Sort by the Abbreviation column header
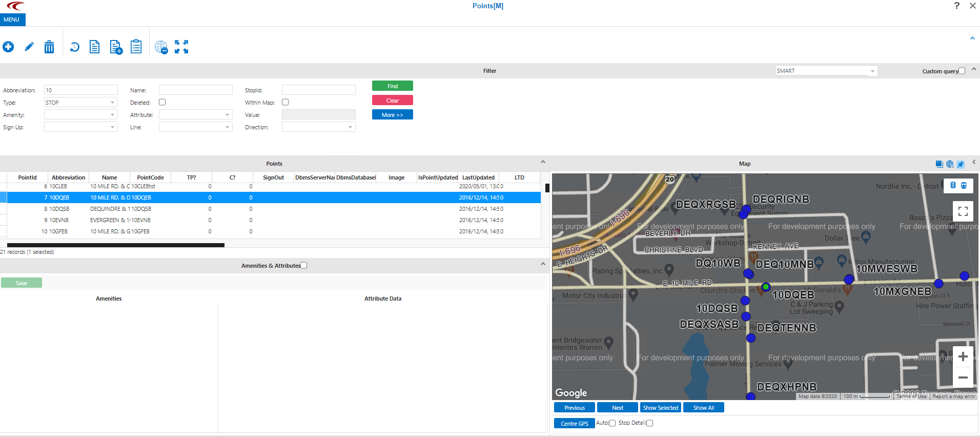This screenshot has height=437, width=980. click(68, 177)
